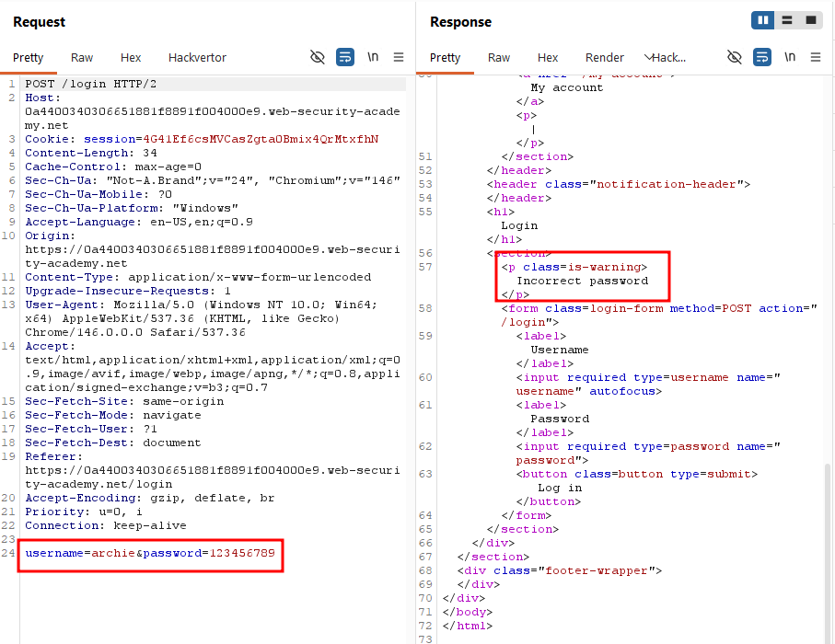
Task: Click the Connection: keep-alive header
Action: pos(106,526)
